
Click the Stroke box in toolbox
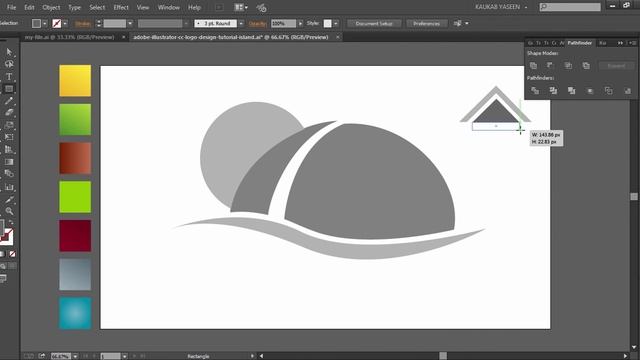pyautogui.click(x=8, y=237)
